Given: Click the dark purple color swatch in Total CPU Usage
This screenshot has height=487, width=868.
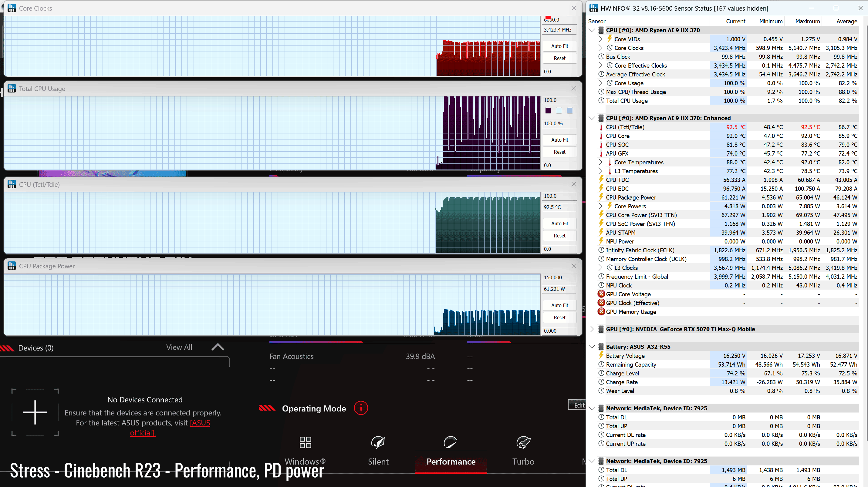Looking at the screenshot, I should point(548,110).
